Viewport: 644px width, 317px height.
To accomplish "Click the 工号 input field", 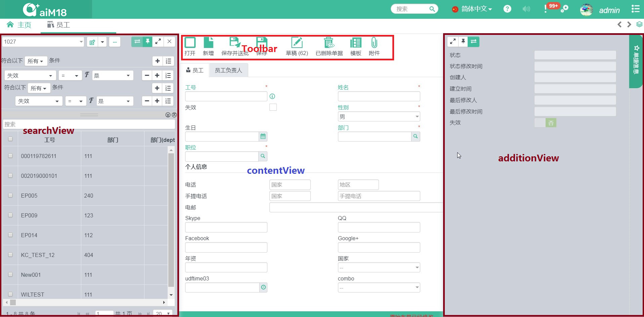I will click(226, 97).
